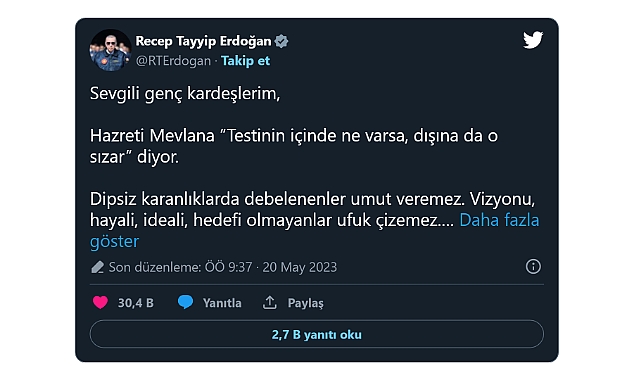Open the @RTErdogan handle link
Image resolution: width=641 pixels, height=380 pixels.
pos(173,61)
